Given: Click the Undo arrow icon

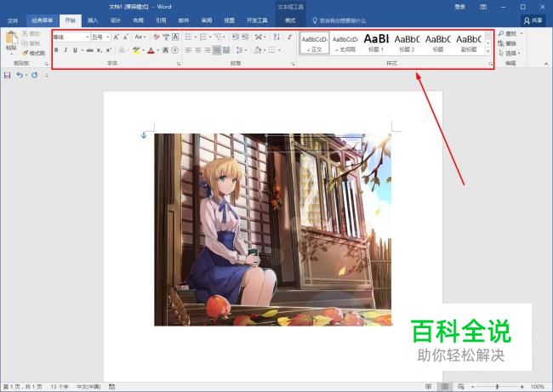Looking at the screenshot, I should [x=20, y=75].
